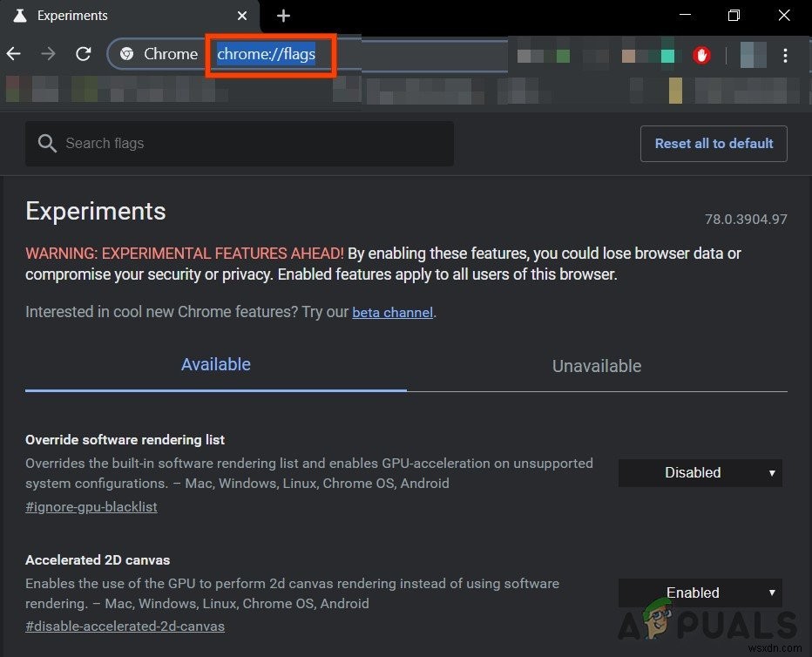Switch to the Unavailable tab
Screen dimensions: 812x657
point(596,366)
